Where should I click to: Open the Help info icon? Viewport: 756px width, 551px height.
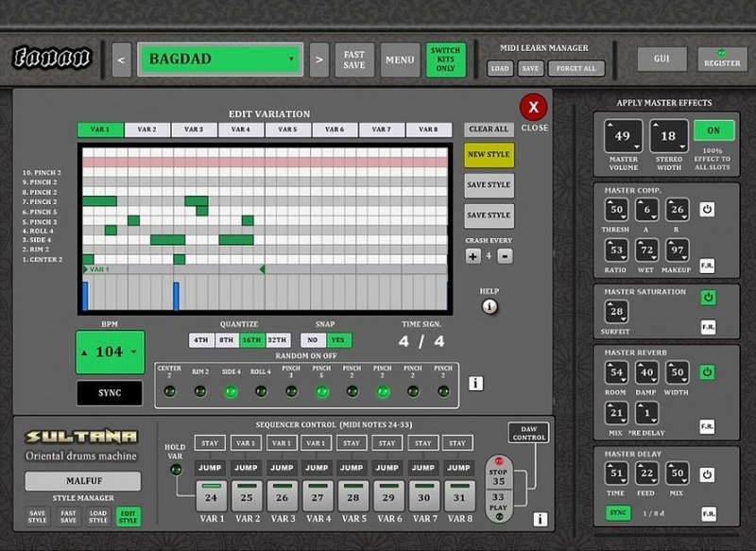tap(490, 306)
